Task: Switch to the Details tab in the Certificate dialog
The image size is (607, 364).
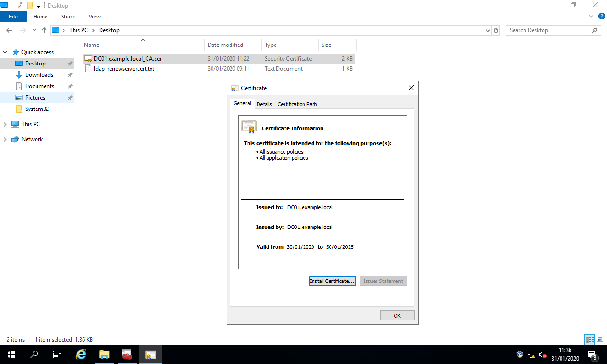Action: [x=264, y=104]
